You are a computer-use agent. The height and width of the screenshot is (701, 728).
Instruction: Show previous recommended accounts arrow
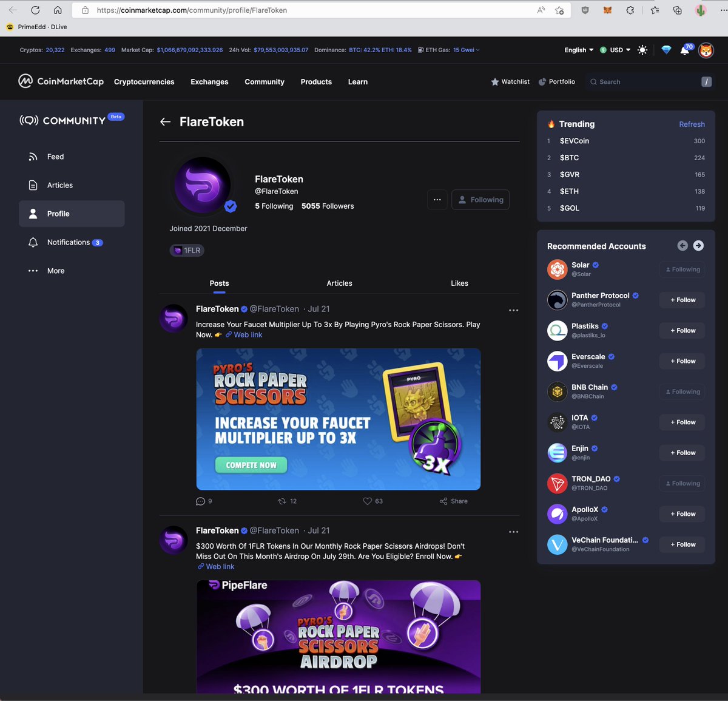(682, 246)
